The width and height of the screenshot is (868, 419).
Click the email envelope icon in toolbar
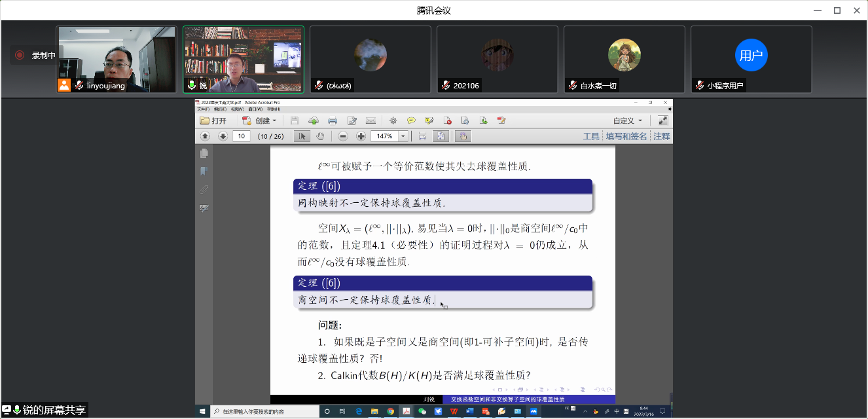[371, 120]
